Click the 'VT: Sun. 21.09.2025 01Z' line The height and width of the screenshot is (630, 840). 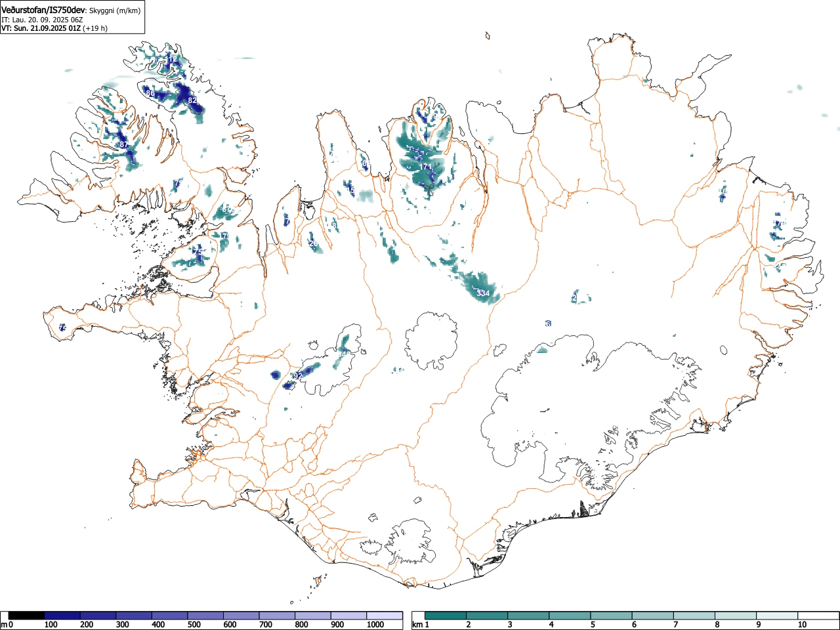(40, 28)
